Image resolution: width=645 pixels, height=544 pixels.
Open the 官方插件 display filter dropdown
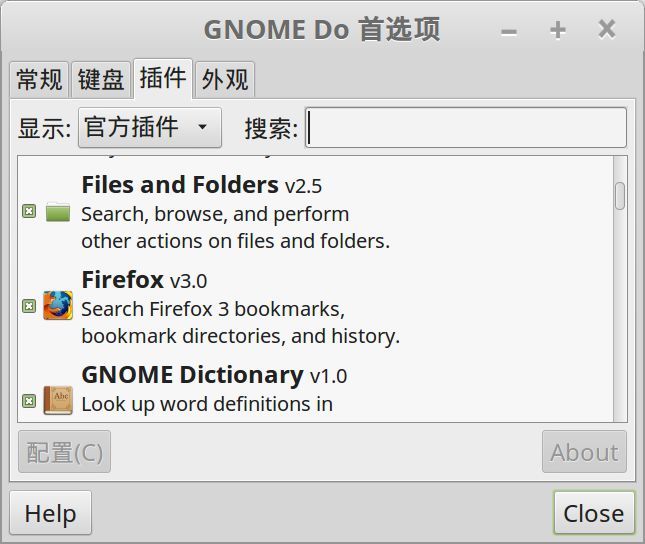[x=149, y=127]
